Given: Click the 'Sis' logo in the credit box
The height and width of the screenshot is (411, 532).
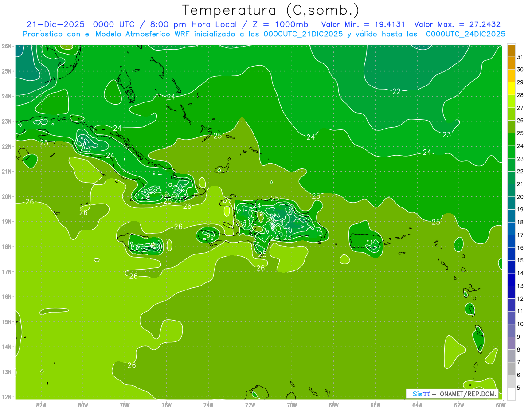Looking at the screenshot, I should [418, 394].
